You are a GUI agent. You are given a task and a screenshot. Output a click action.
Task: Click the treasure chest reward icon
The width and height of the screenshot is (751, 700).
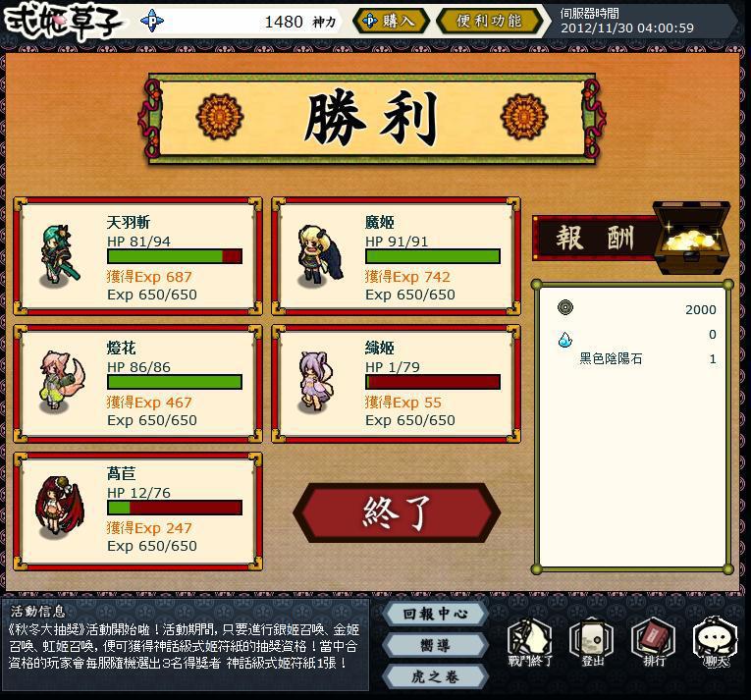[692, 237]
